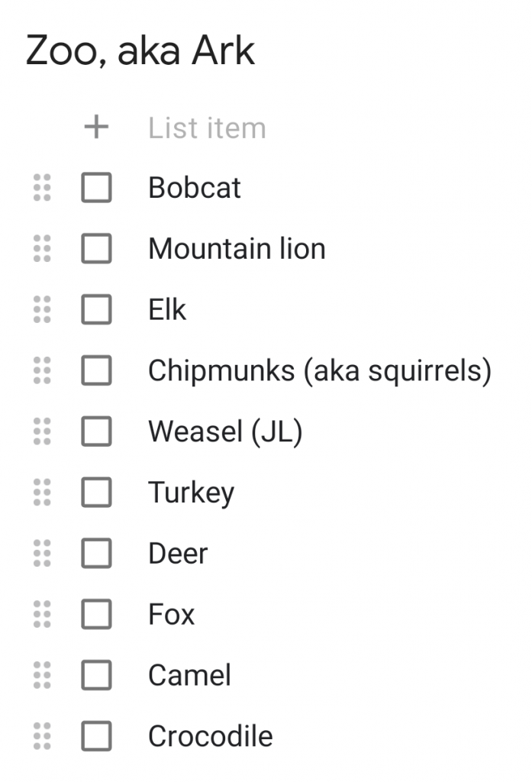
Task: Click the Chipmunks (aka squirrels) text
Action: coord(319,371)
